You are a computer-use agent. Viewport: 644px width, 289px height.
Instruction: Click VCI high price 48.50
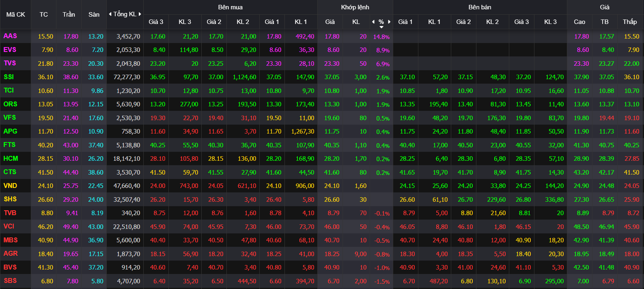tap(582, 226)
